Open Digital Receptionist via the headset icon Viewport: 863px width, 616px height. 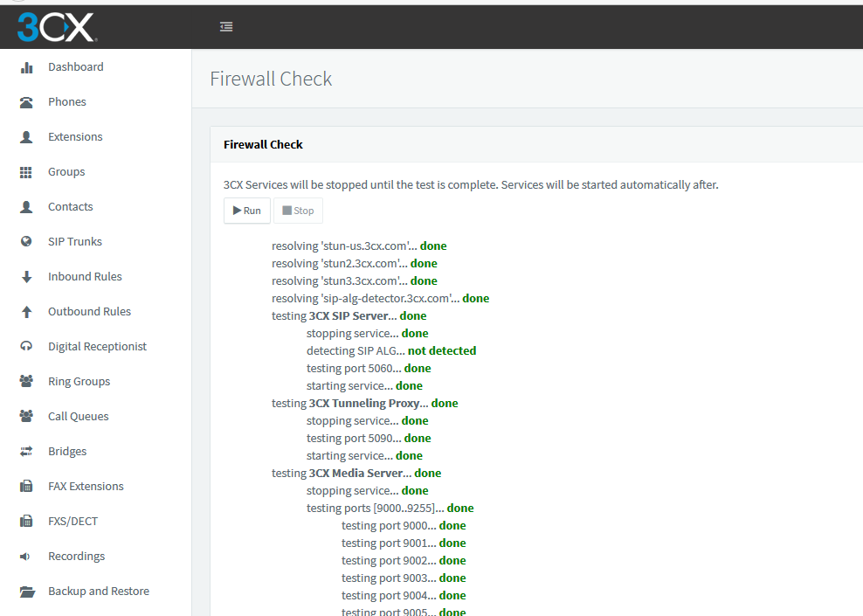(26, 346)
